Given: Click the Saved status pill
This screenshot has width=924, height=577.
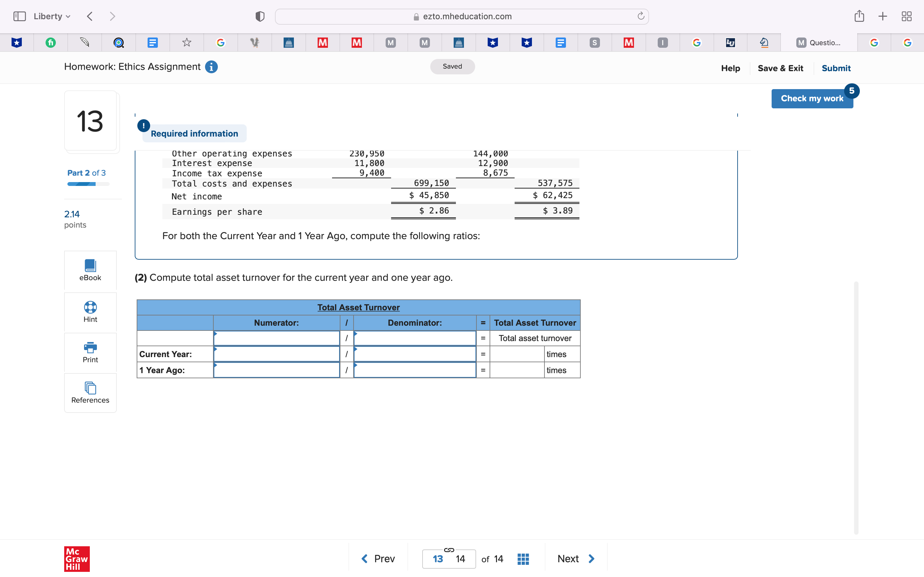Looking at the screenshot, I should (x=452, y=66).
